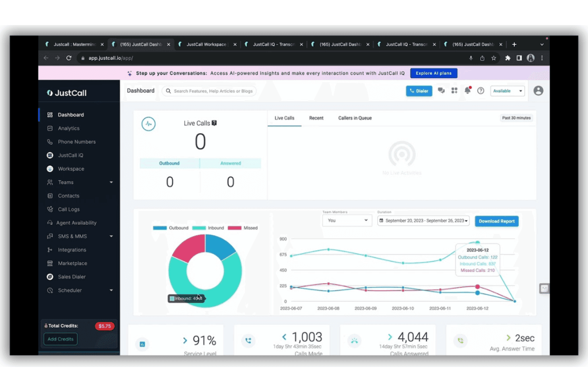Switch to the Recent tab
588x392 pixels.
point(316,118)
